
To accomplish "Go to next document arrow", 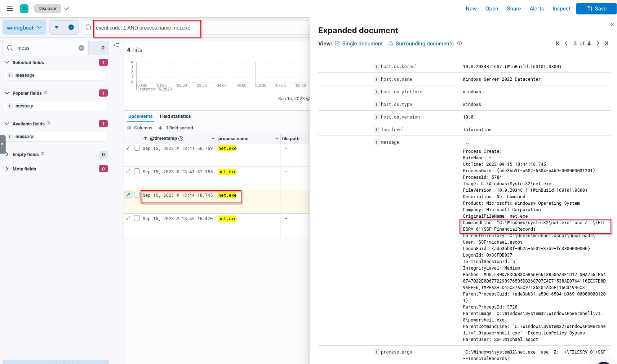I will point(598,43).
